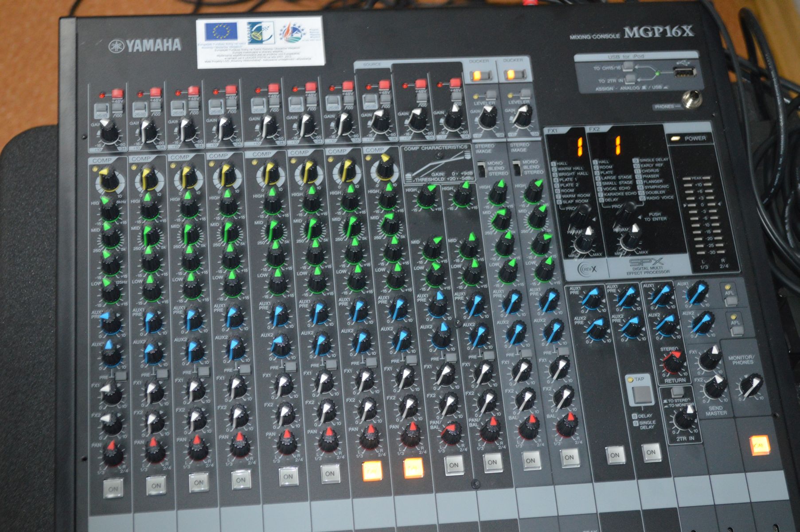Viewport: 800px width, 532px height.
Task: Turn on channel 1's ON button
Action: pyautogui.click(x=113, y=489)
